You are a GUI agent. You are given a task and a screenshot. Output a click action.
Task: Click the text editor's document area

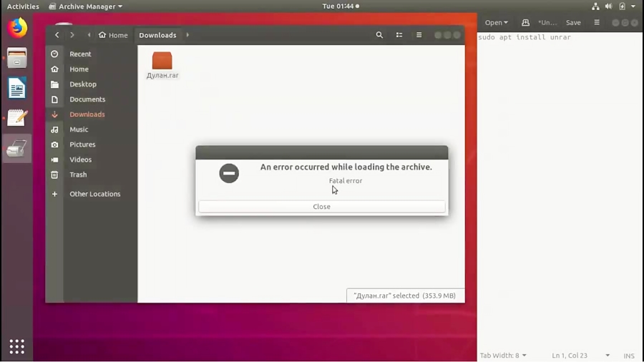(560, 191)
